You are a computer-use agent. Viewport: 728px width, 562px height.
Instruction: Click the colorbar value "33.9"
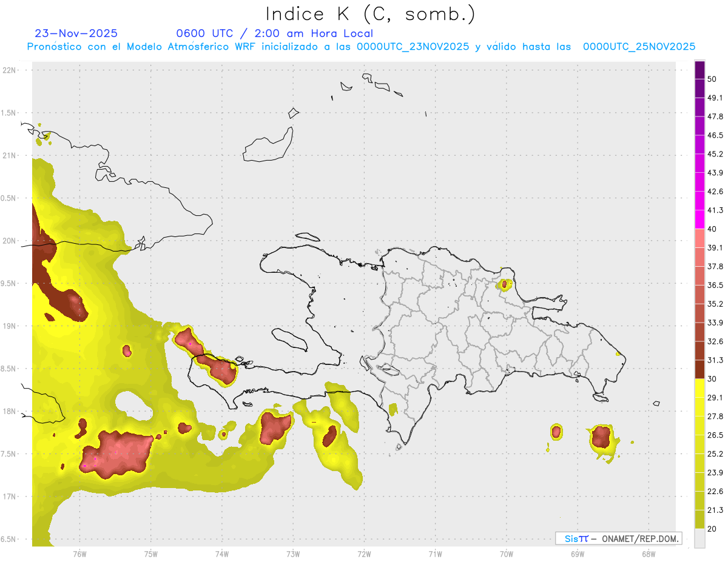715,323
